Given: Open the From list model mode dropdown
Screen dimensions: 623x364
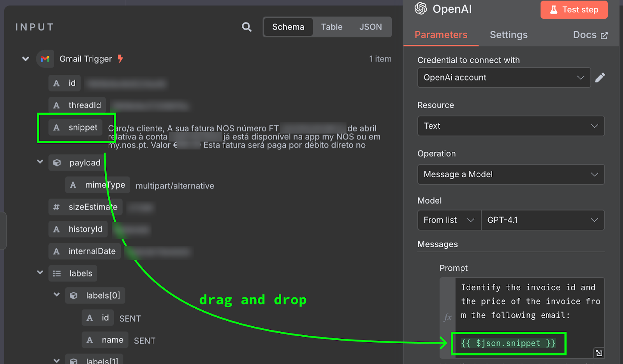Looking at the screenshot, I should pyautogui.click(x=449, y=220).
